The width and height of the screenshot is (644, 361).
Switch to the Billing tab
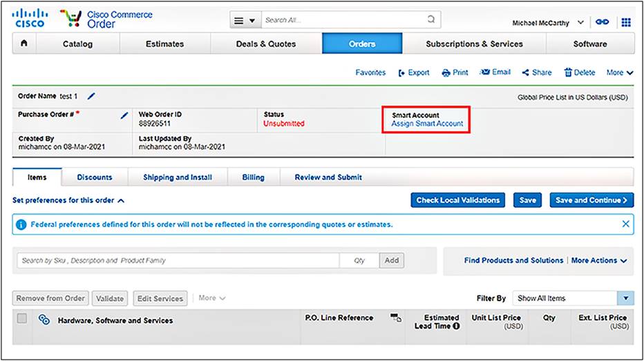(254, 177)
